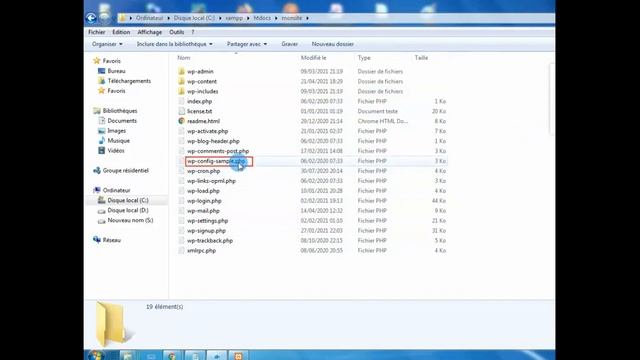Go back with the blue Back arrow
This screenshot has width=640, height=360.
pyautogui.click(x=91, y=18)
